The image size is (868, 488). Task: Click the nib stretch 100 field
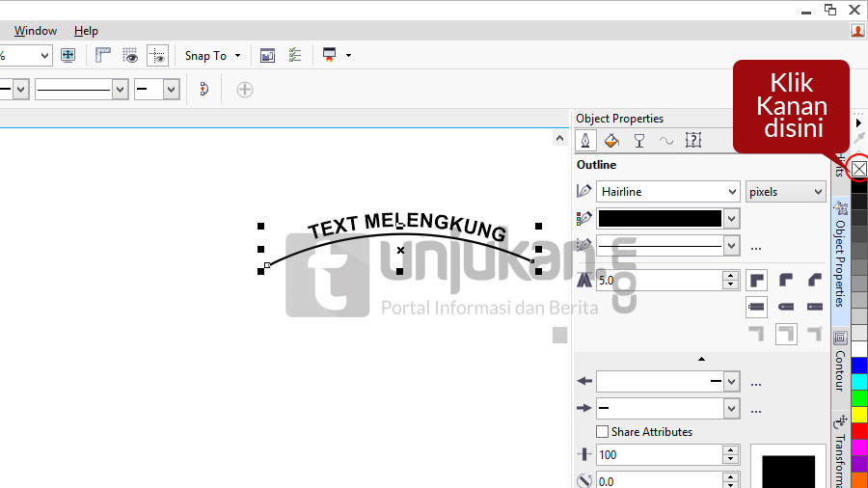[x=659, y=455]
